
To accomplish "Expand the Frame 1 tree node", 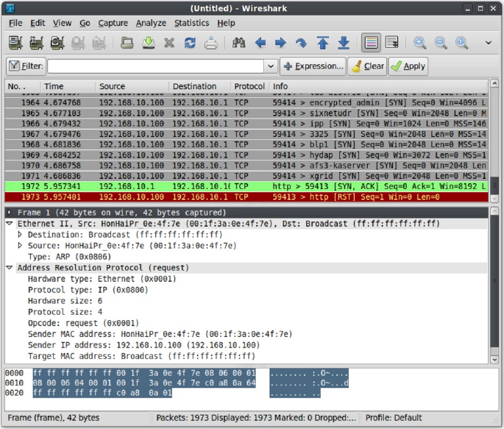I will 10,213.
